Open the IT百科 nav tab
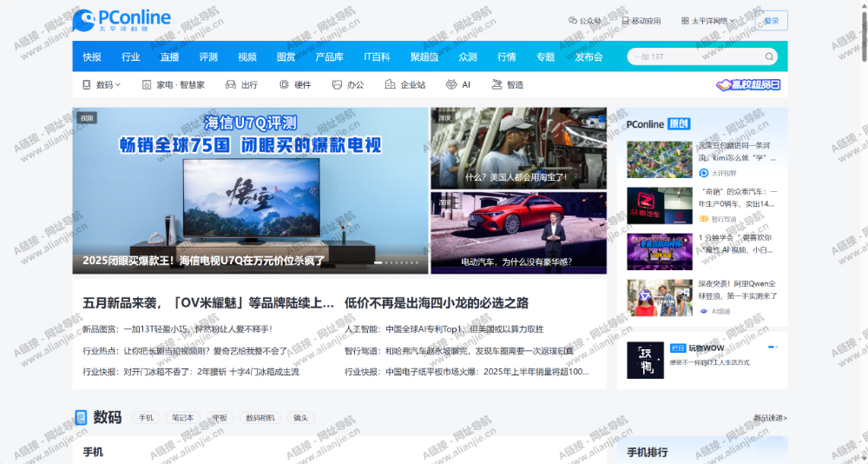This screenshot has width=868, height=464. point(377,56)
